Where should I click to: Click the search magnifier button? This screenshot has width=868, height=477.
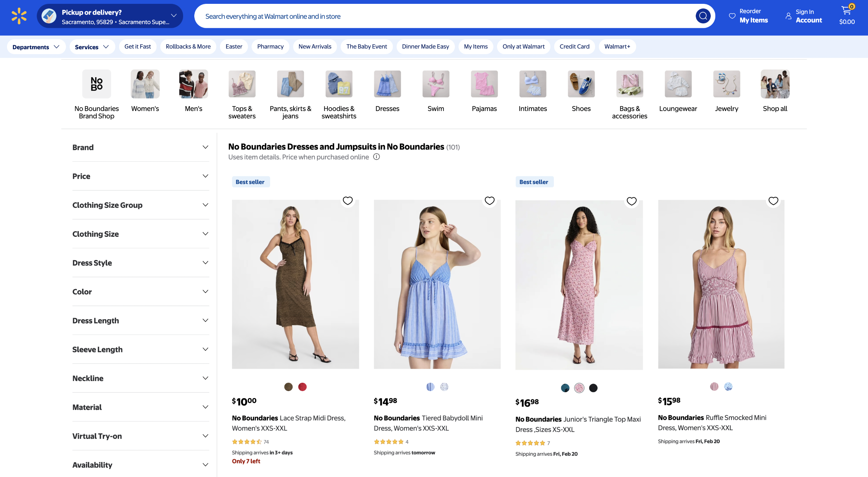click(703, 16)
